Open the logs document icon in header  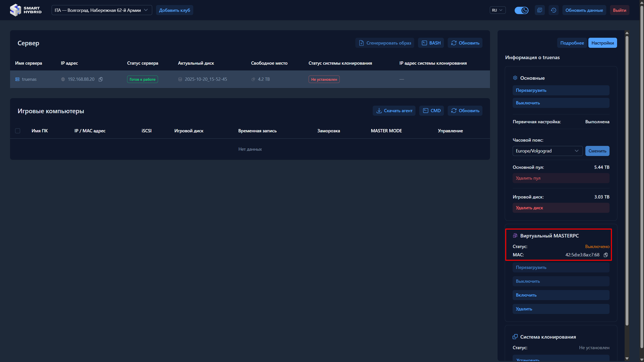point(540,10)
